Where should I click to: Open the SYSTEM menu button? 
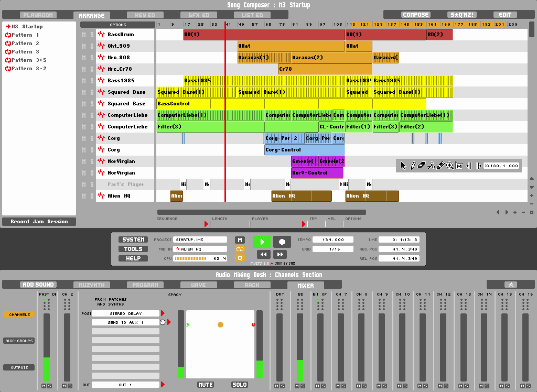tap(133, 239)
